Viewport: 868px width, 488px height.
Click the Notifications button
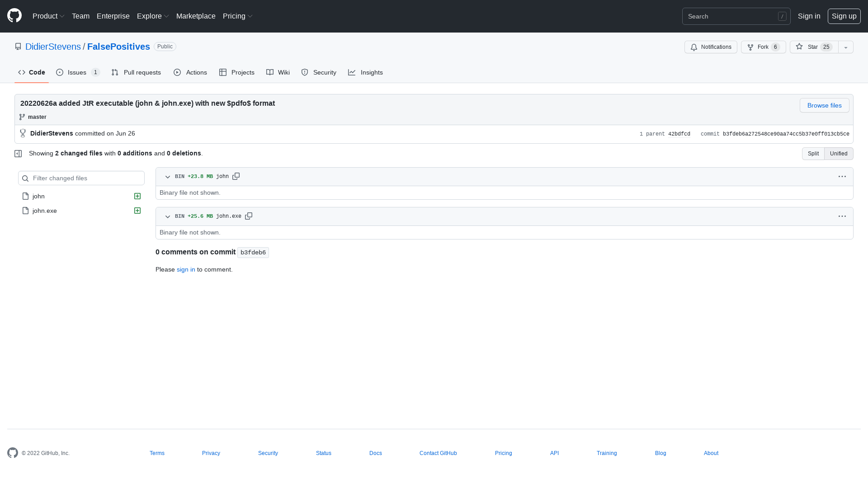point(711,47)
